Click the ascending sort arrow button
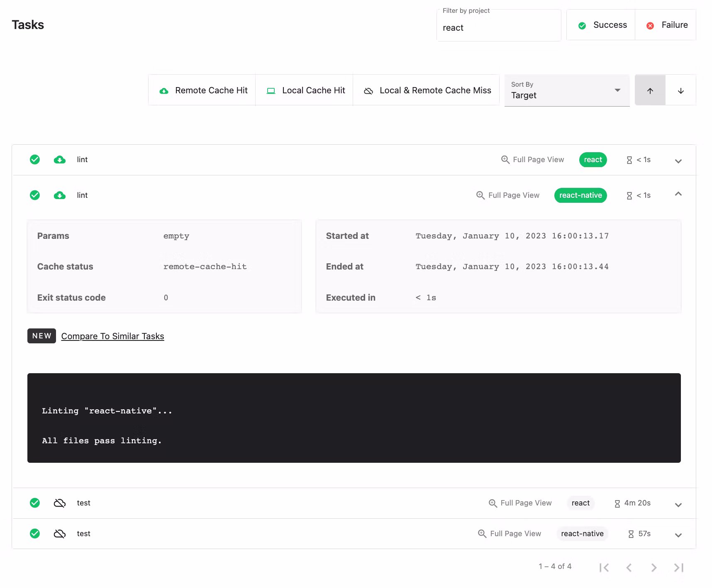This screenshot has width=712, height=588. 650,91
